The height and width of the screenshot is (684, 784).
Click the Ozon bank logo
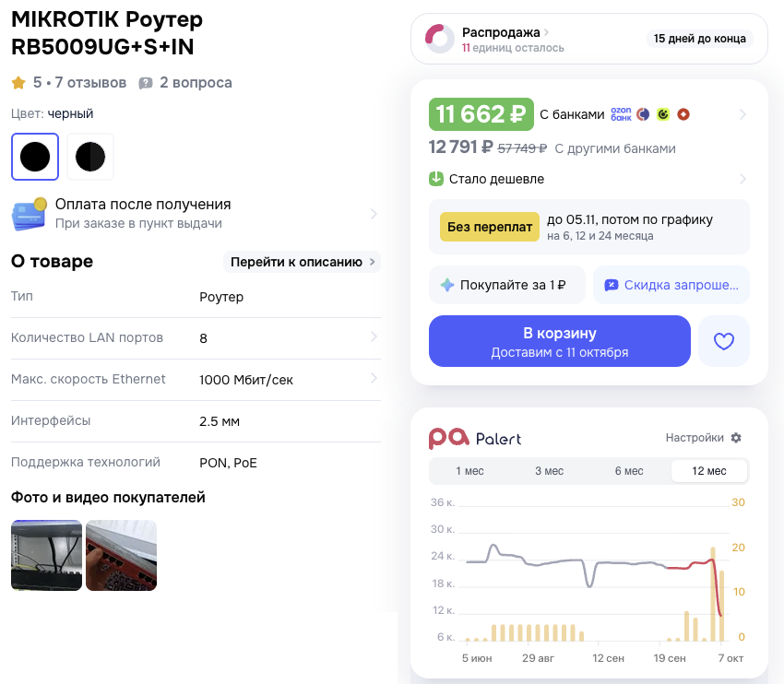621,114
